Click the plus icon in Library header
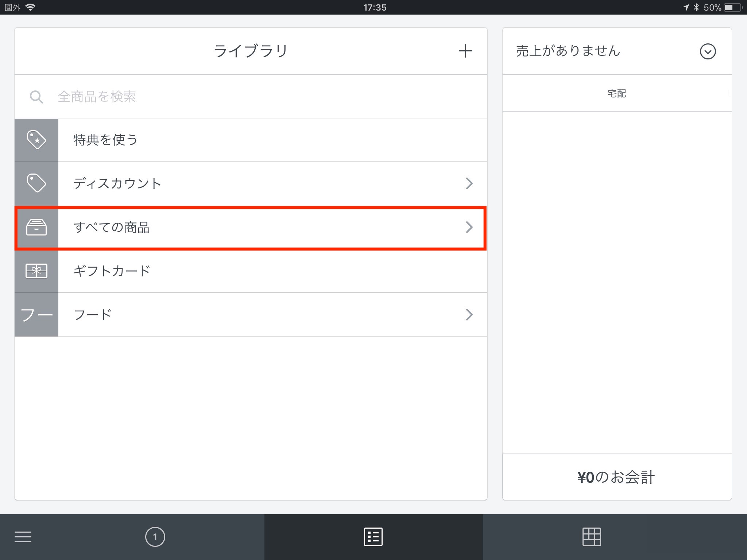 (x=465, y=51)
